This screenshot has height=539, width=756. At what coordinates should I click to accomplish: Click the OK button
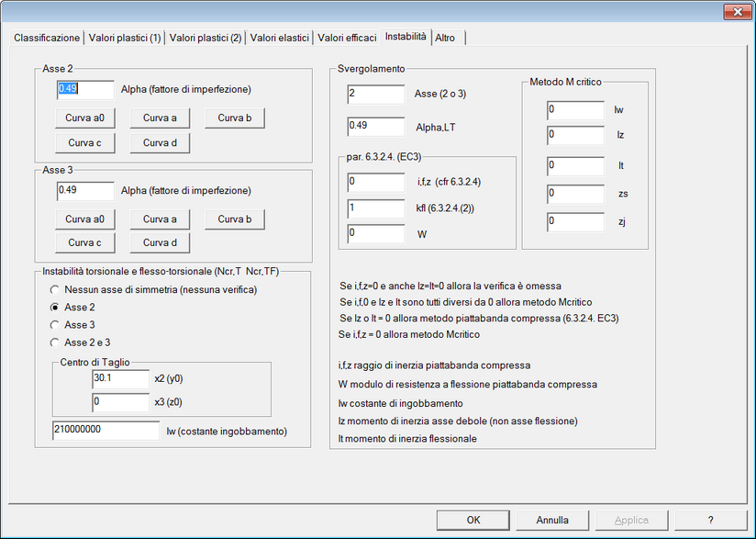473,520
